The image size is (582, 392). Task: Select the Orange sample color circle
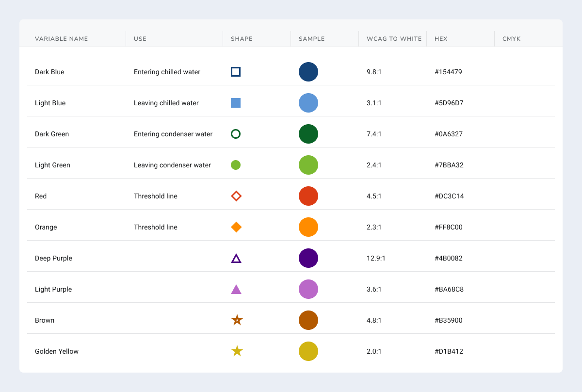308,227
